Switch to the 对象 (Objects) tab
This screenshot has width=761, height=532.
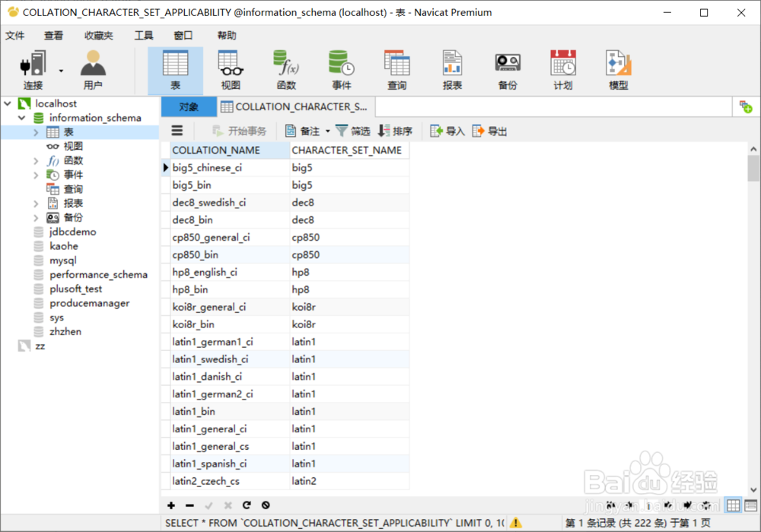point(187,107)
